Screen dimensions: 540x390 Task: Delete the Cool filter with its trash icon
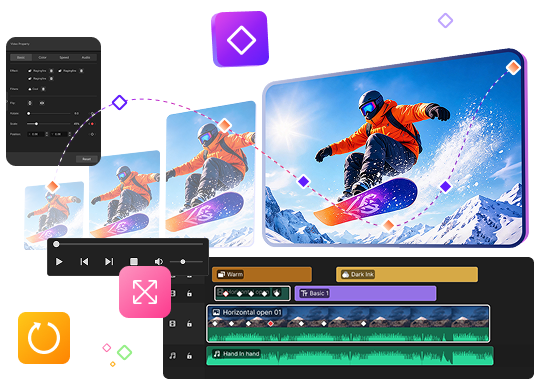43,89
